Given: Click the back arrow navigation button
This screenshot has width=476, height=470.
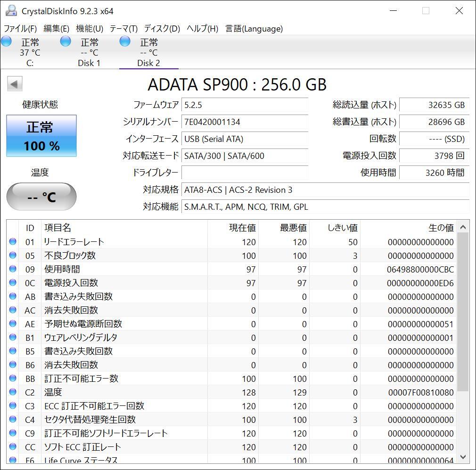Looking at the screenshot, I should 15,83.
